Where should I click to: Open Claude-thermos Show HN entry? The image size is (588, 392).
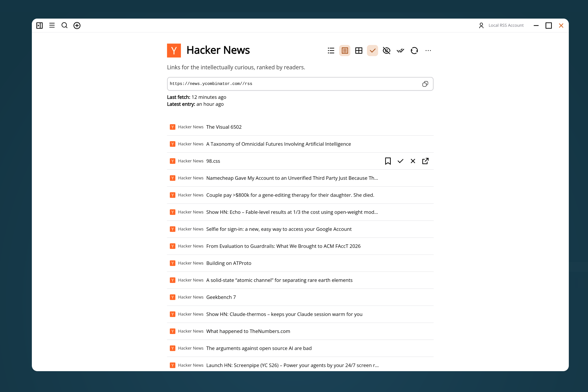(x=300, y=314)
